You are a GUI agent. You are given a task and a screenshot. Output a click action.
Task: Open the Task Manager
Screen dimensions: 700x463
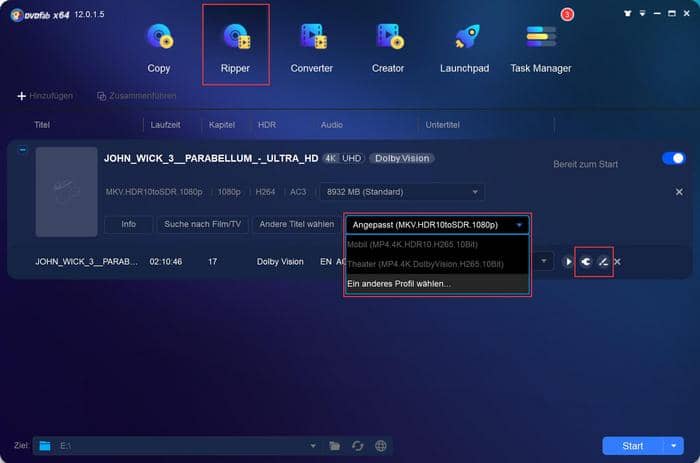click(541, 48)
